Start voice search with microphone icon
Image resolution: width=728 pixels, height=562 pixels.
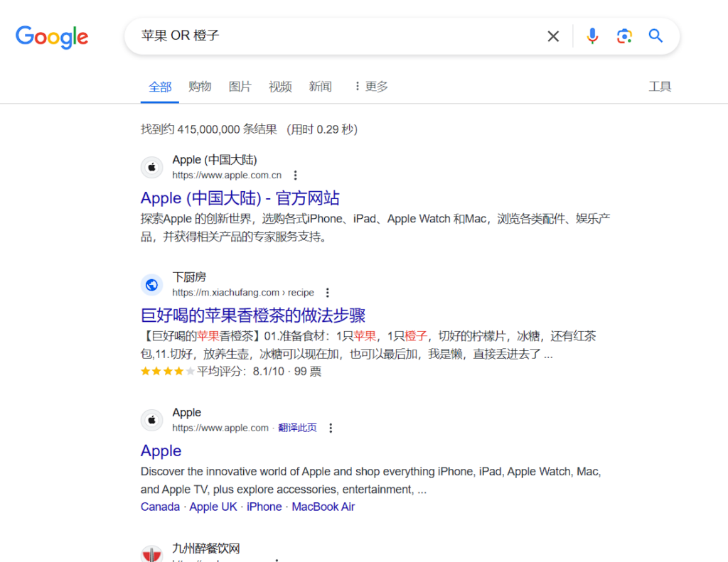click(x=592, y=36)
